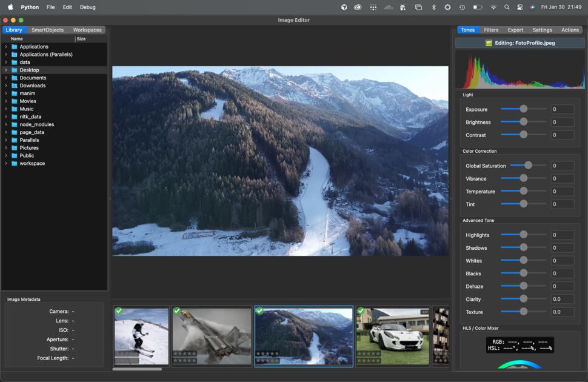Click the Contrast value input field
The height and width of the screenshot is (382, 588).
[x=562, y=135]
